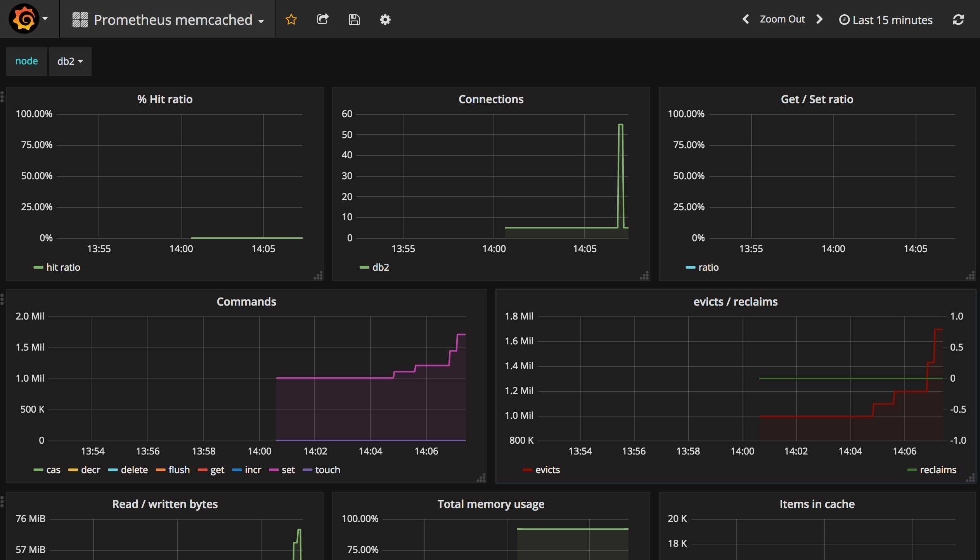Screen dimensions: 980x560
Task: Click the share dashboard icon
Action: point(323,19)
